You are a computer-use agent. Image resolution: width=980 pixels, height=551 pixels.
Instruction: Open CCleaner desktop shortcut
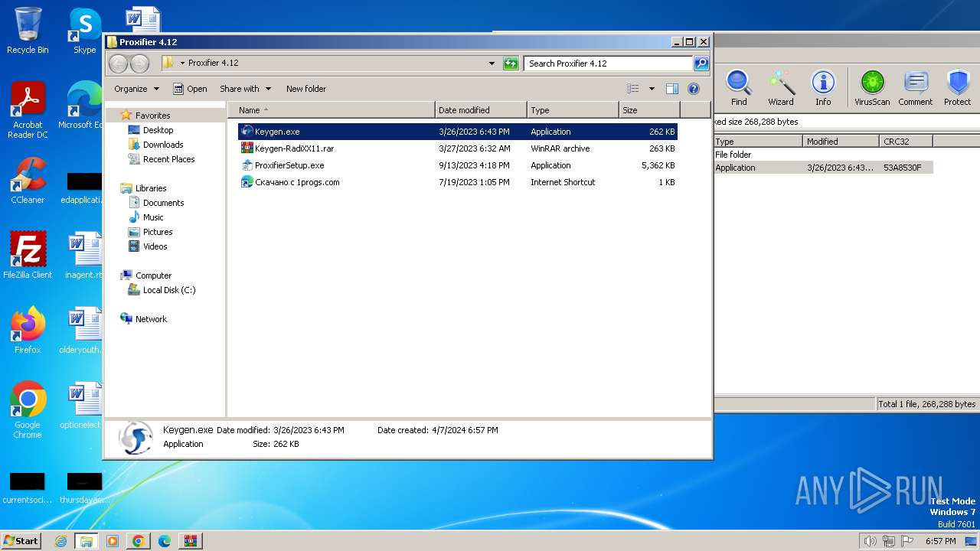coord(28,181)
